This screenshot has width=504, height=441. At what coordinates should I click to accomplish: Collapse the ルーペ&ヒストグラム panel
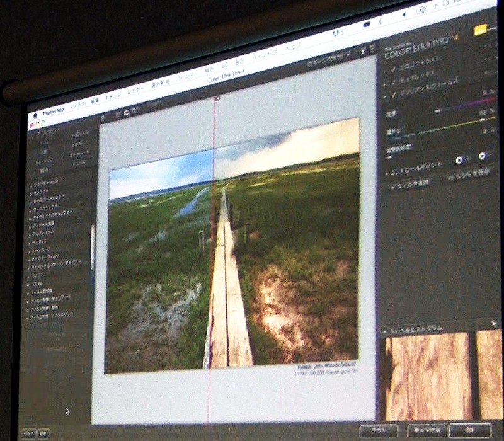[x=385, y=332]
